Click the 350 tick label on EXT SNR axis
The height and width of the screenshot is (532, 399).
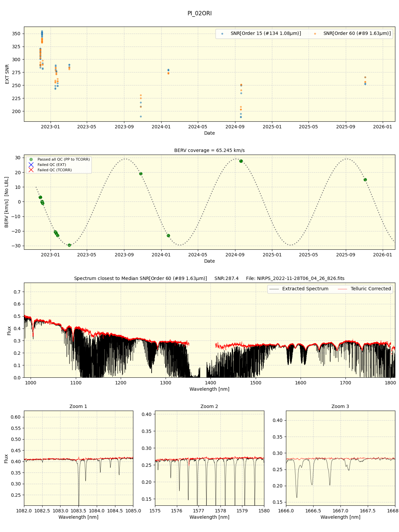click(x=16, y=34)
